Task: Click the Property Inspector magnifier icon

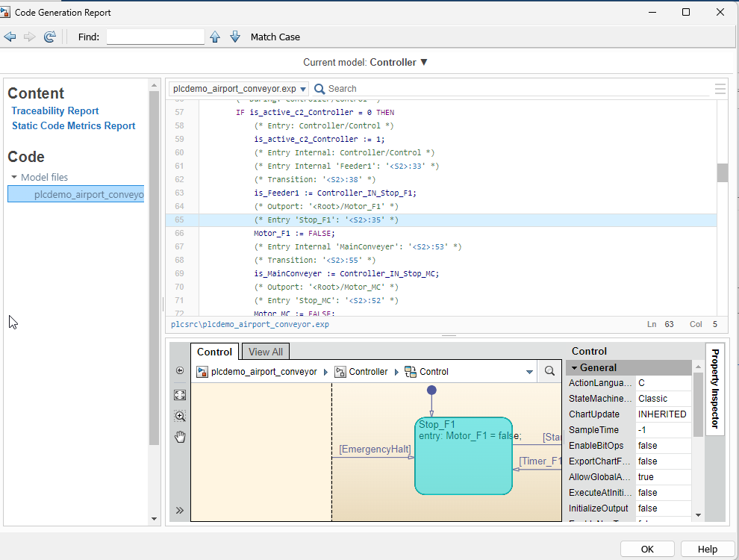Action: (x=550, y=371)
